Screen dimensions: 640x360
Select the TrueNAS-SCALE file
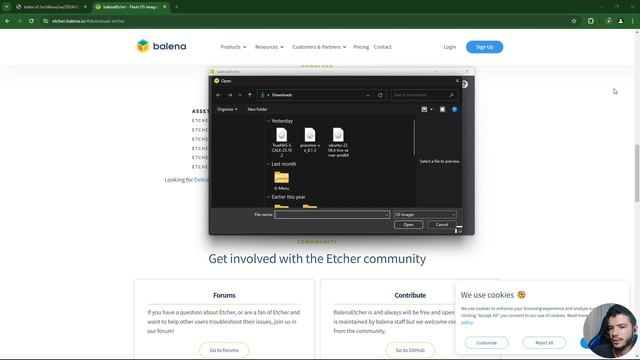pos(282,142)
